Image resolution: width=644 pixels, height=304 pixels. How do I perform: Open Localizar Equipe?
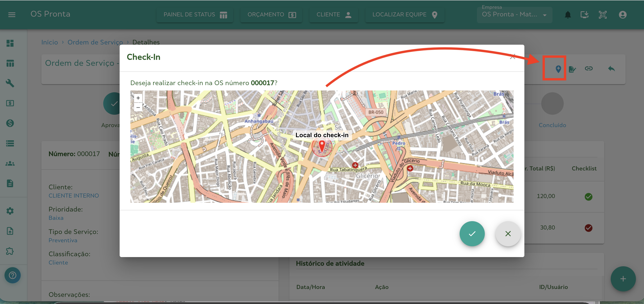pos(405,15)
